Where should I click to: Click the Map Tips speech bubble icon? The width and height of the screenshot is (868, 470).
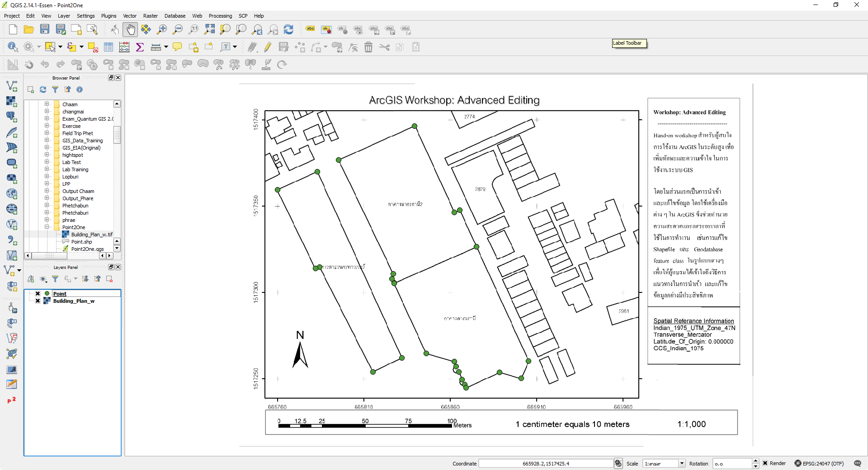pyautogui.click(x=177, y=47)
